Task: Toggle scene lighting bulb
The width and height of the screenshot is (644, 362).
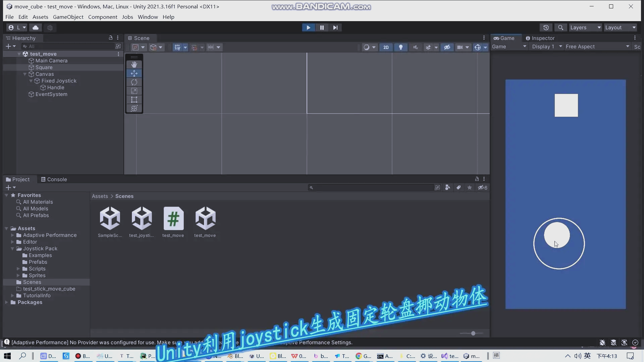Action: click(x=400, y=47)
